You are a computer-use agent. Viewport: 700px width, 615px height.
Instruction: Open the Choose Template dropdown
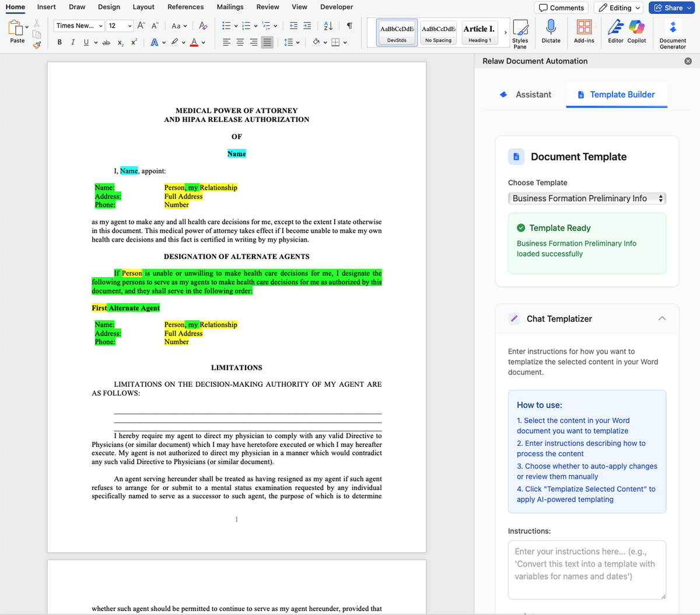point(586,198)
